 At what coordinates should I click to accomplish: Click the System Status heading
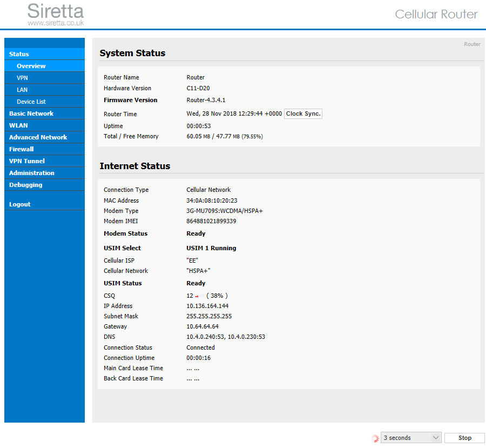point(132,53)
